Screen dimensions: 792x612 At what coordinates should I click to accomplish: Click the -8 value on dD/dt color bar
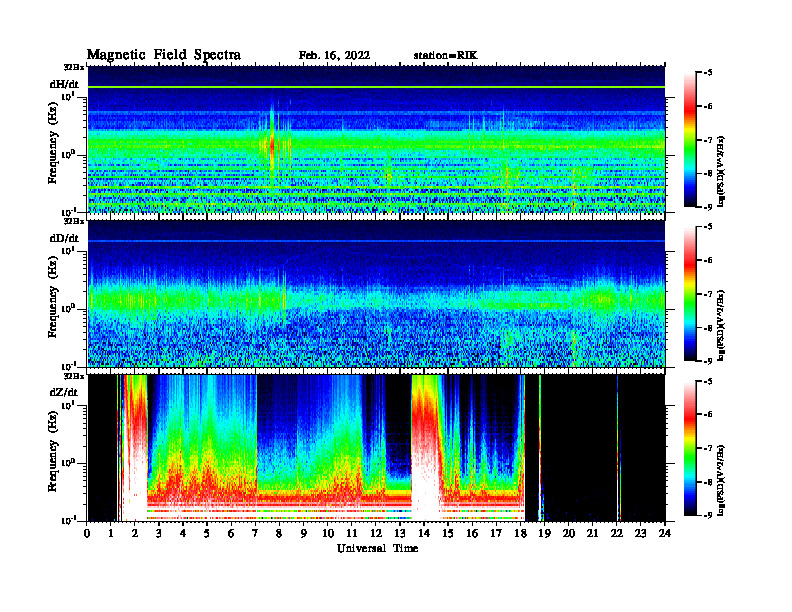[x=709, y=328]
